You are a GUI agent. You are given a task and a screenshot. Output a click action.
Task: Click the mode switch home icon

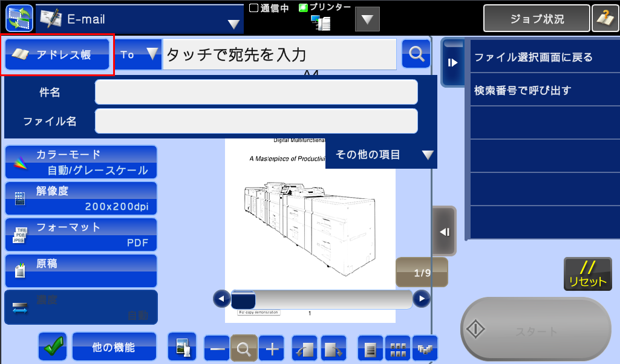click(x=19, y=18)
